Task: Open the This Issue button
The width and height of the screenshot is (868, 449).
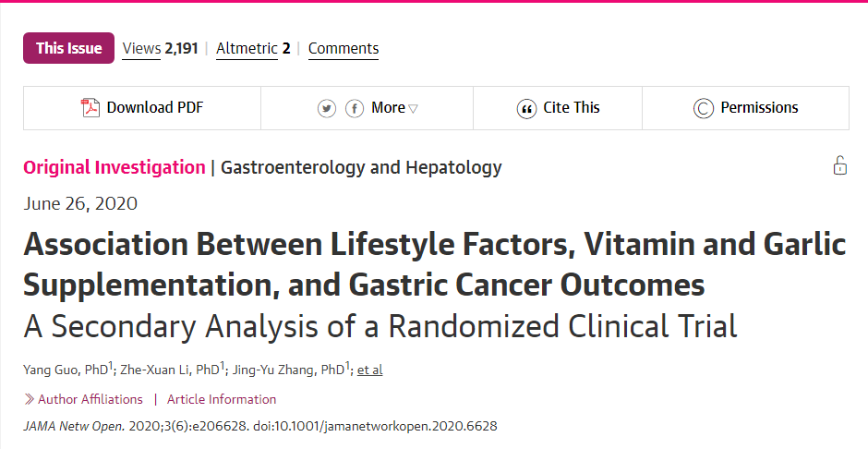Action: (x=68, y=48)
